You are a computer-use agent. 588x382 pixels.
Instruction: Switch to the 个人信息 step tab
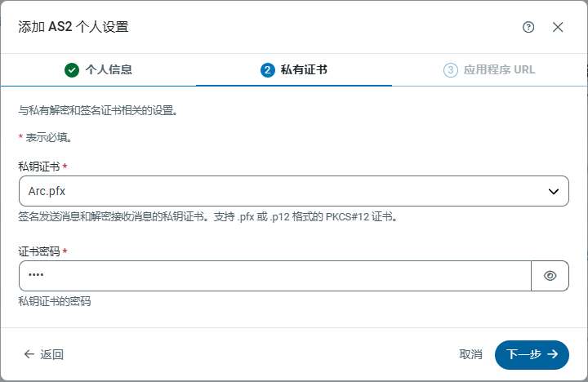(x=98, y=70)
